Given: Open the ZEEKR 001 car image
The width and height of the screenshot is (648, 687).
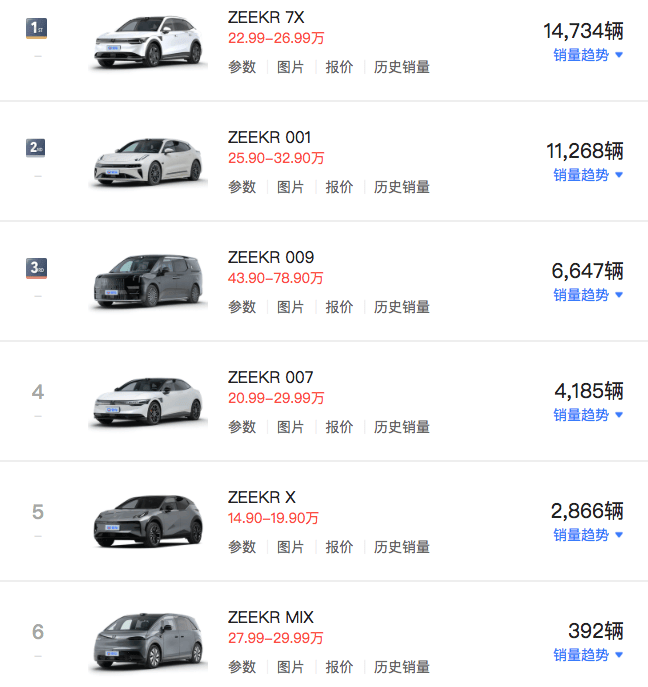Looking at the screenshot, I should [x=148, y=163].
